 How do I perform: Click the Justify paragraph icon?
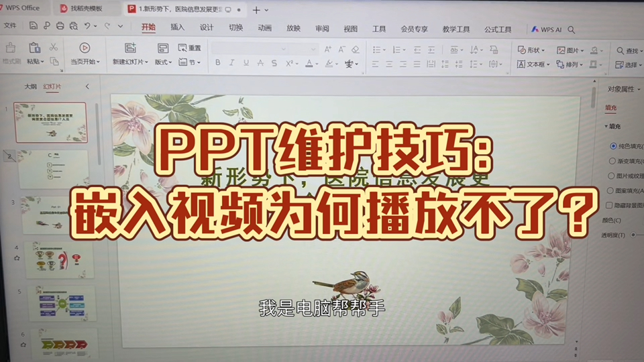(x=417, y=64)
